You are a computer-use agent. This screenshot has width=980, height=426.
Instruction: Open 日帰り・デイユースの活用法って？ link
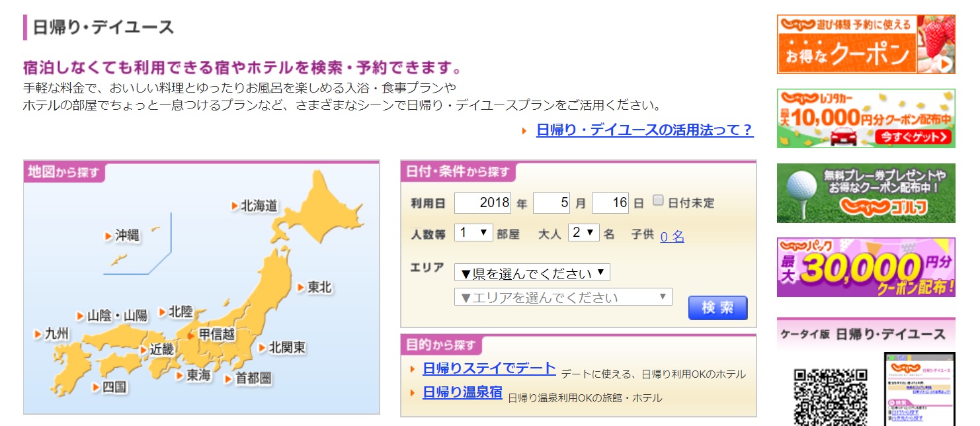click(x=645, y=130)
